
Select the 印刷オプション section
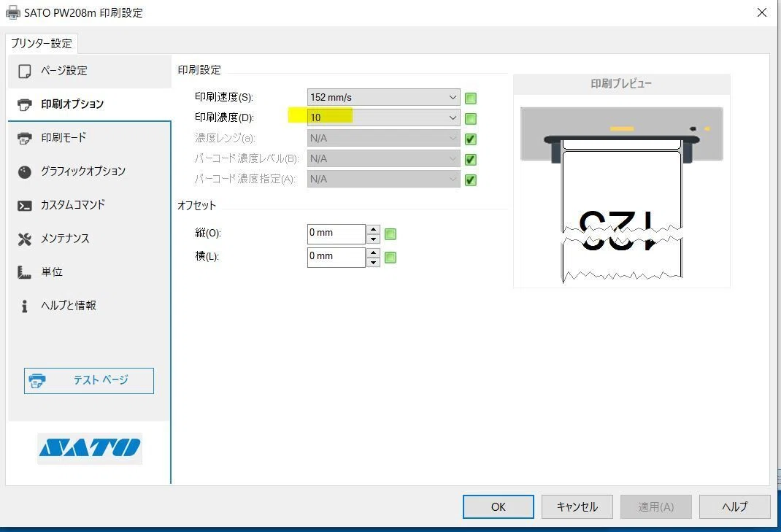(x=90, y=104)
